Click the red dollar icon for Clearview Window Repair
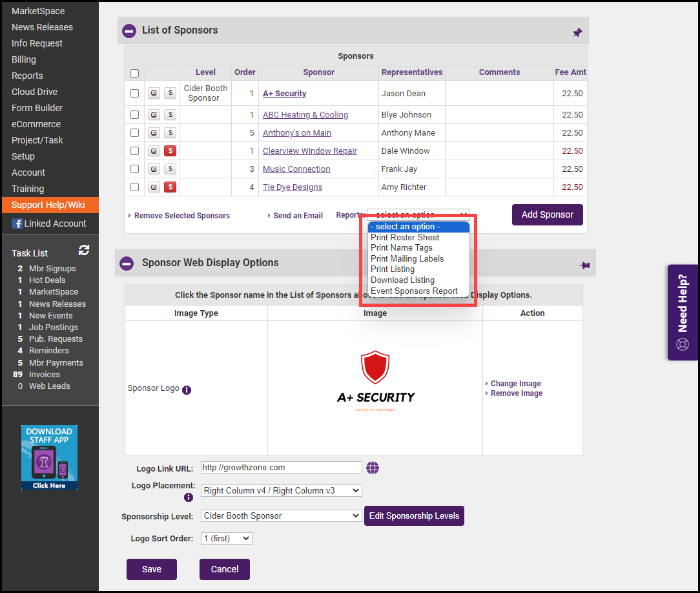 (x=170, y=151)
